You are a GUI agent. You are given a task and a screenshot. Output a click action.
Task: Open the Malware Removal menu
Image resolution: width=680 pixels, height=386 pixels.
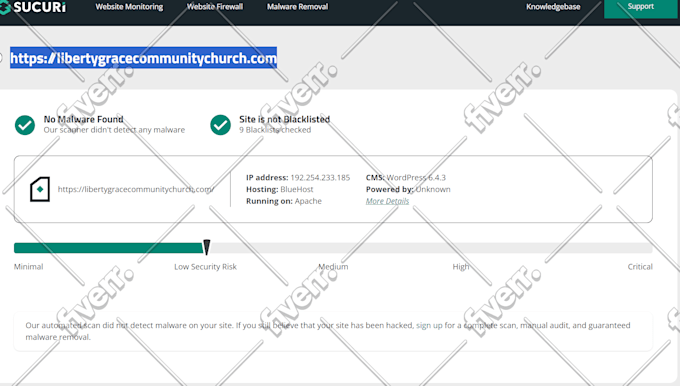(298, 7)
